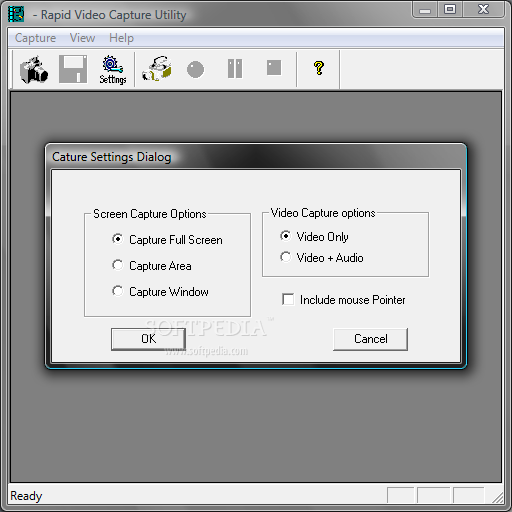Click the film strip application icon
The height and width of the screenshot is (512, 512).
coord(16,14)
